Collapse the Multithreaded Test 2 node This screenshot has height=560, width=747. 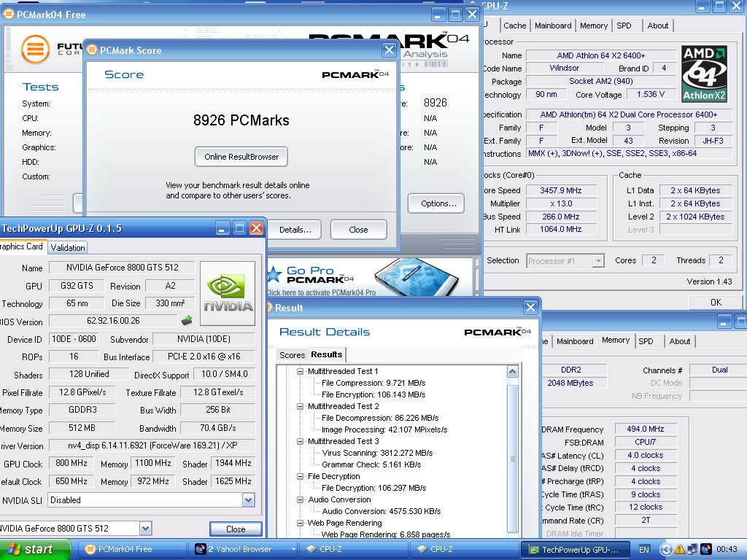click(x=300, y=406)
